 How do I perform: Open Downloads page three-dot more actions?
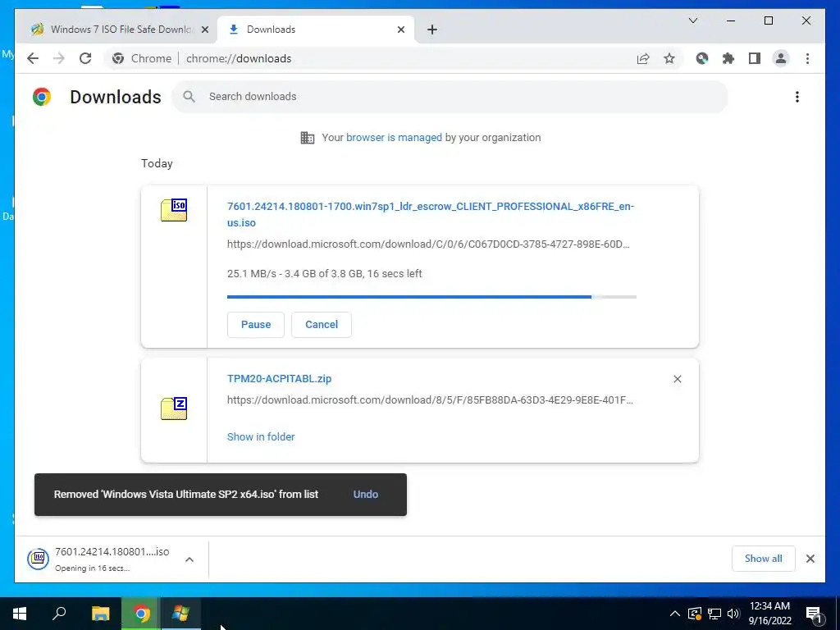point(797,97)
